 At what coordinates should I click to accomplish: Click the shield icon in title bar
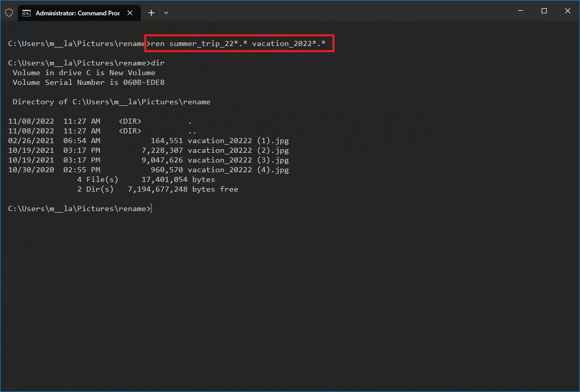pos(9,12)
